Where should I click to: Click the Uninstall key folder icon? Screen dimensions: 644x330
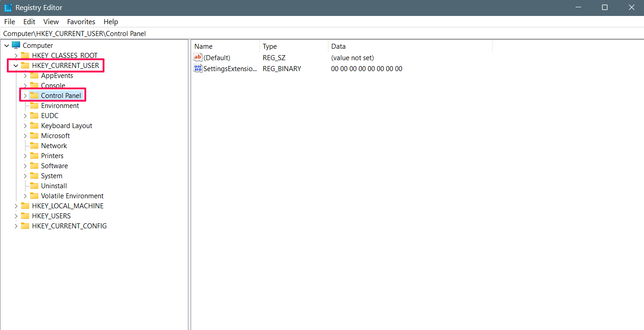click(34, 186)
